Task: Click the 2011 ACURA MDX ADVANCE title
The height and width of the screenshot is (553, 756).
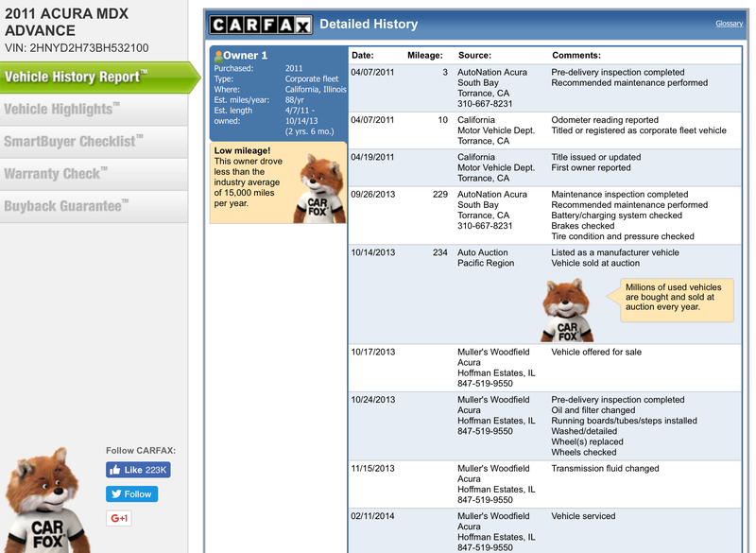Action: [66, 22]
